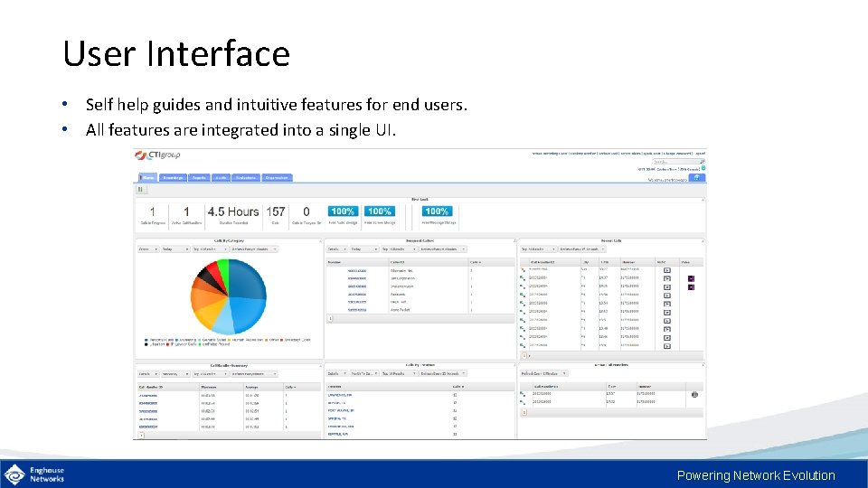
Task: Open Today dropdown in Calls By Category panel
Action: click(175, 249)
